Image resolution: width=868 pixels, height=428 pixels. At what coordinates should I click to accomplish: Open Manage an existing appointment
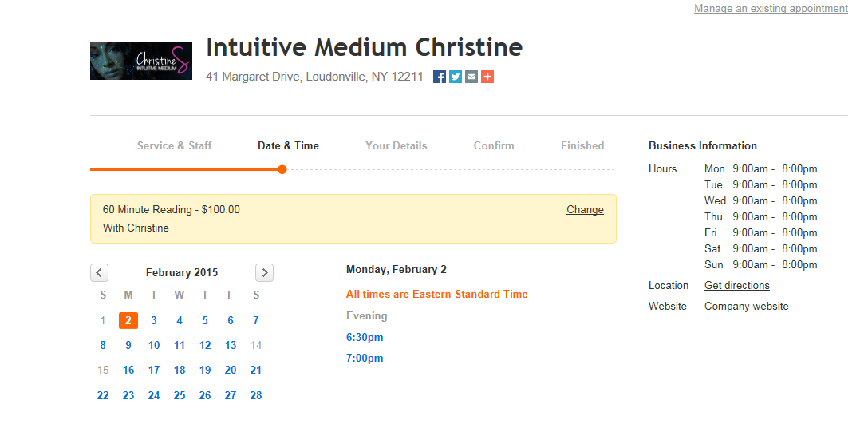[x=771, y=8]
